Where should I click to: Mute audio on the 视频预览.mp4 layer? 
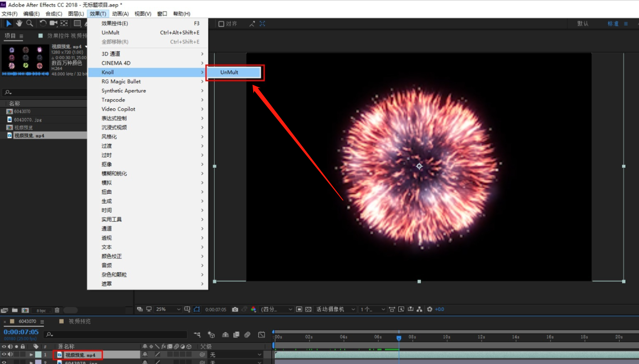click(10, 355)
